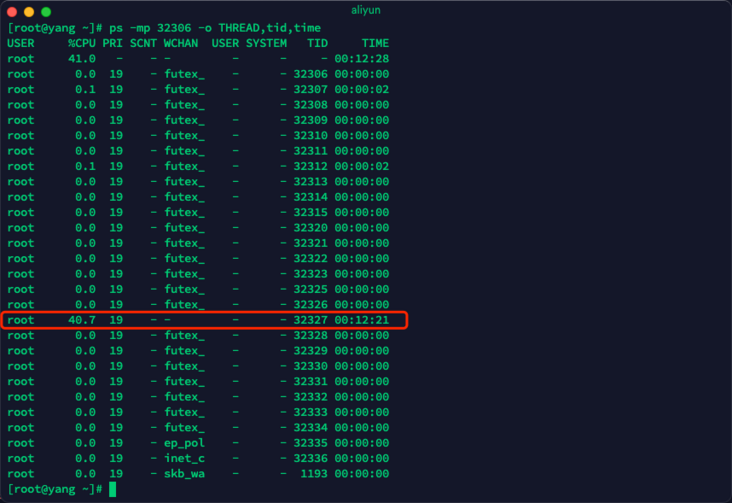The image size is (732, 503).
Task: Click the skb_wa wait channel entry
Action: point(185,473)
